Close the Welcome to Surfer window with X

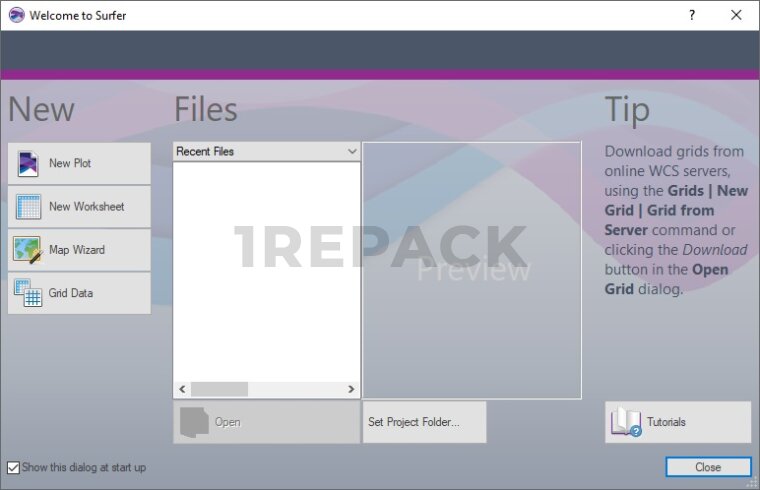(736, 15)
